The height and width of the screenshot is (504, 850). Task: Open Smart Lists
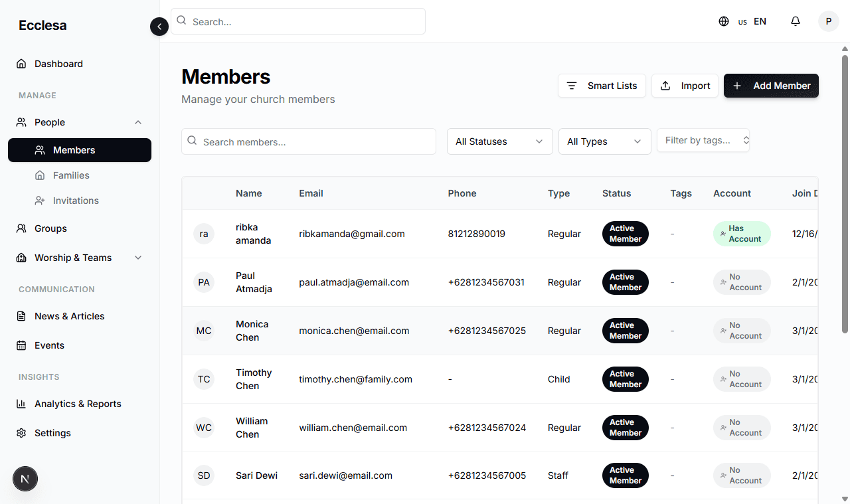[x=602, y=86]
